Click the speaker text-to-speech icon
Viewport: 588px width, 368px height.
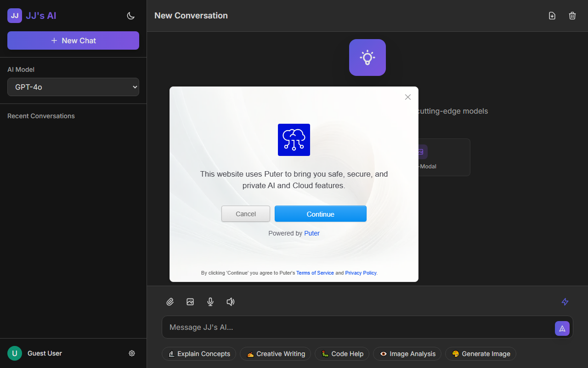(231, 302)
